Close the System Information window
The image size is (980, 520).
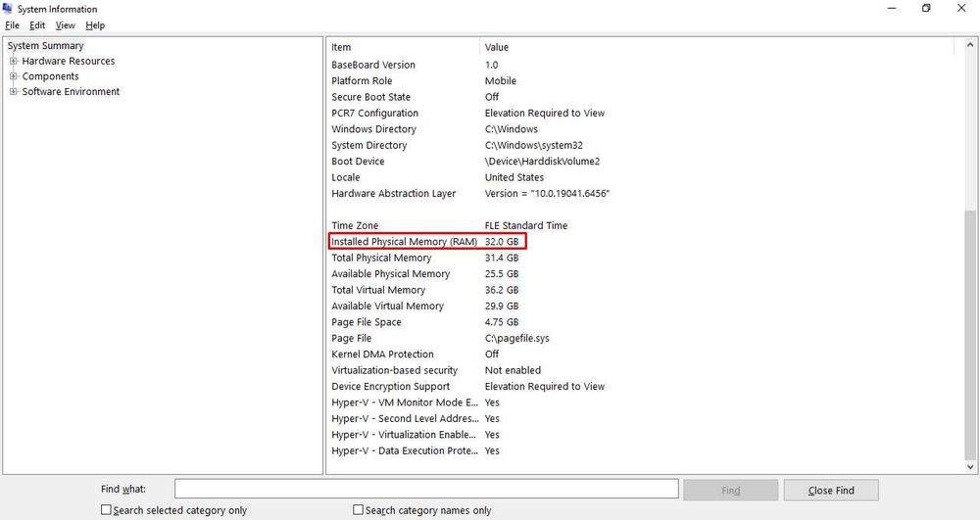[961, 8]
